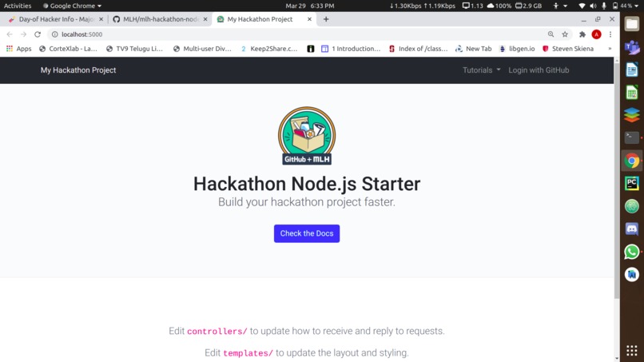Open the Chrome profile avatar

pyautogui.click(x=596, y=34)
